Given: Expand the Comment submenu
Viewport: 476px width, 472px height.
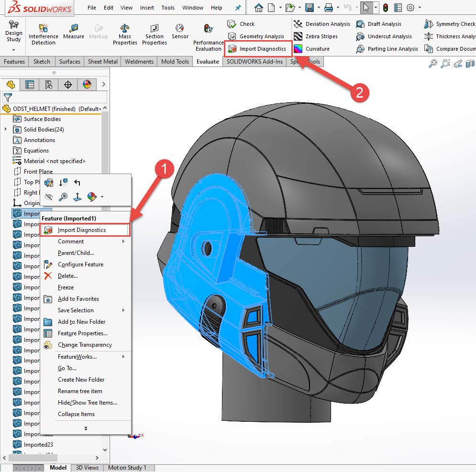Looking at the screenshot, I should point(123,241).
